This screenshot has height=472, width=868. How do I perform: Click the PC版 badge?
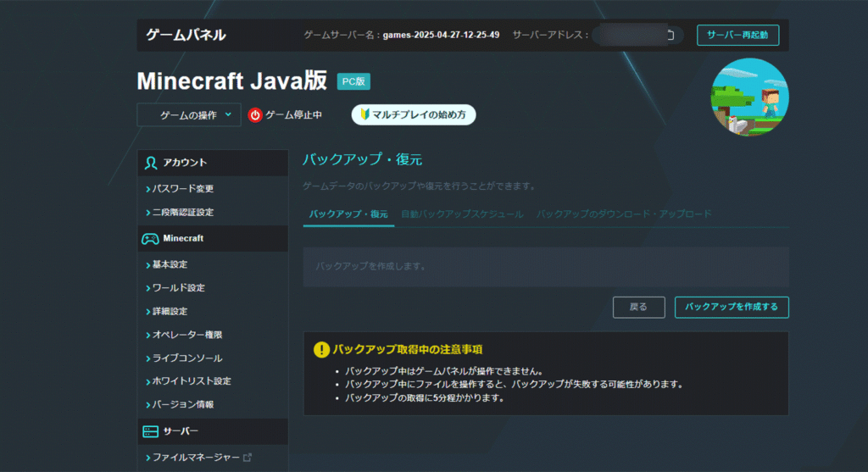[x=353, y=81]
